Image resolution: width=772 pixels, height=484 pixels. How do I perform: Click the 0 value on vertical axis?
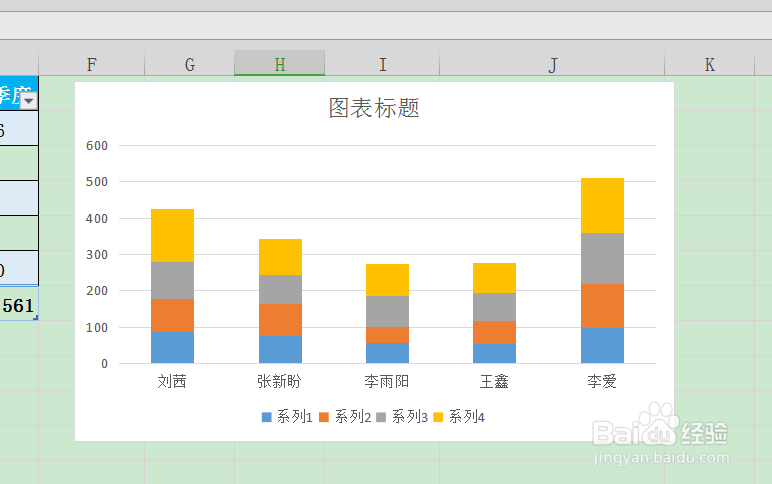(x=104, y=364)
